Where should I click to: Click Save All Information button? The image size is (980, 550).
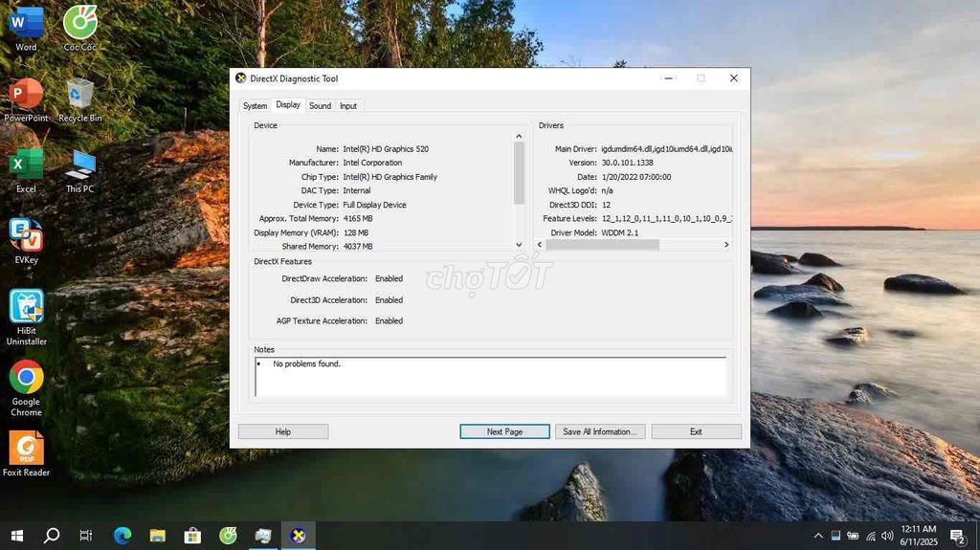point(600,431)
